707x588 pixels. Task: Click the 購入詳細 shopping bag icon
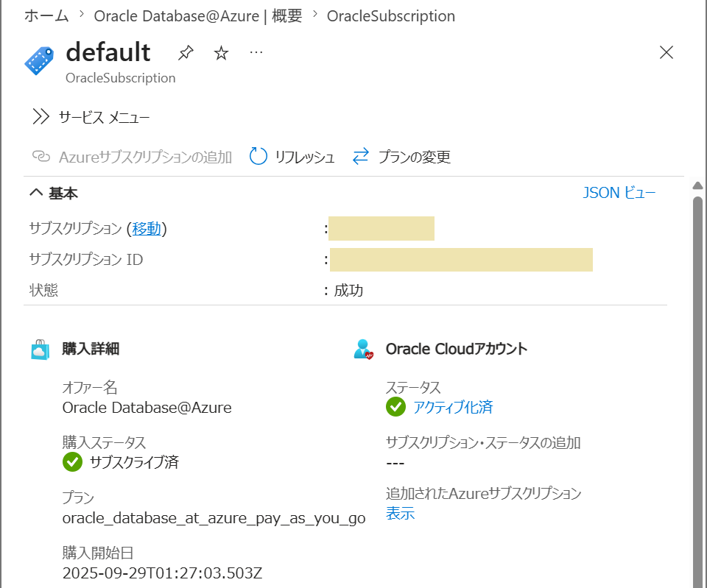tap(40, 350)
